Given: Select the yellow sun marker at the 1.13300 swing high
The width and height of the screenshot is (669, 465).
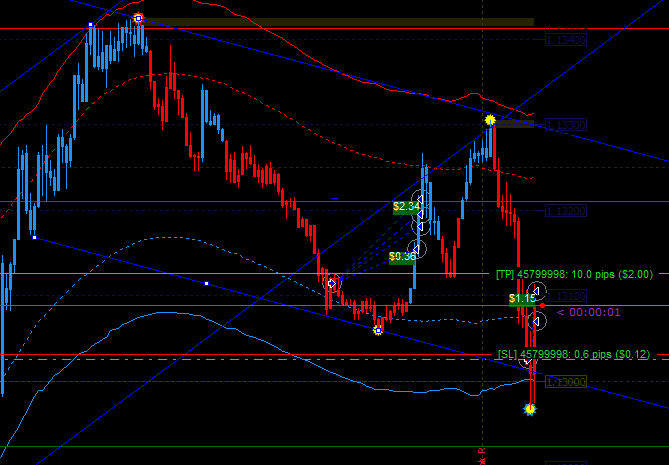Looking at the screenshot, I should coord(490,120).
